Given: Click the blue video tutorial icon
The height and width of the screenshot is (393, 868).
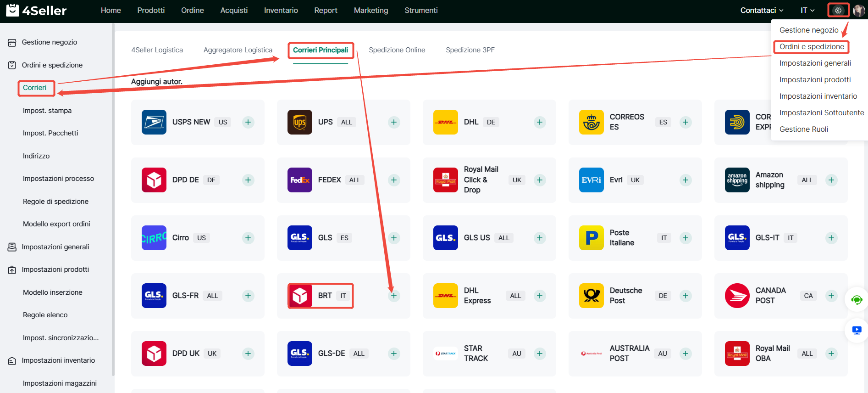Looking at the screenshot, I should click(856, 330).
